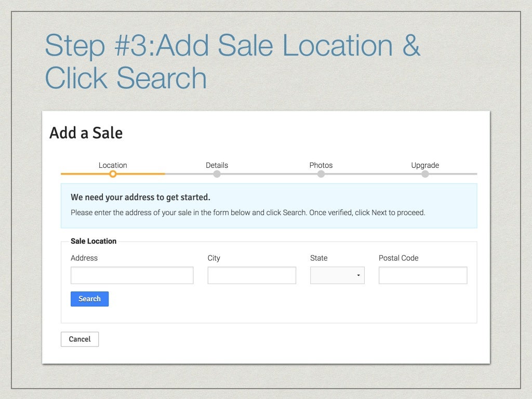Click the orange Location step circle
The height and width of the screenshot is (399, 532).
[x=113, y=174]
